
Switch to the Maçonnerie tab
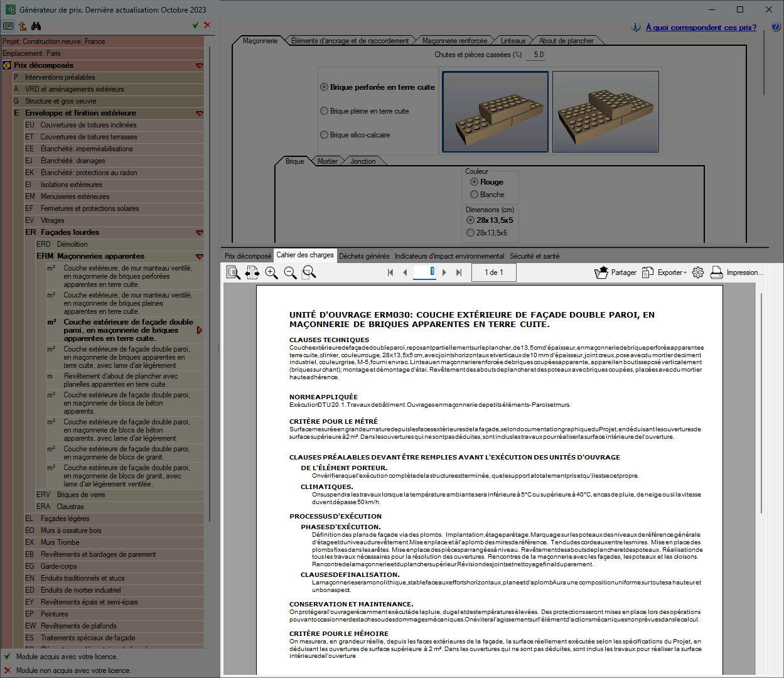click(x=260, y=41)
